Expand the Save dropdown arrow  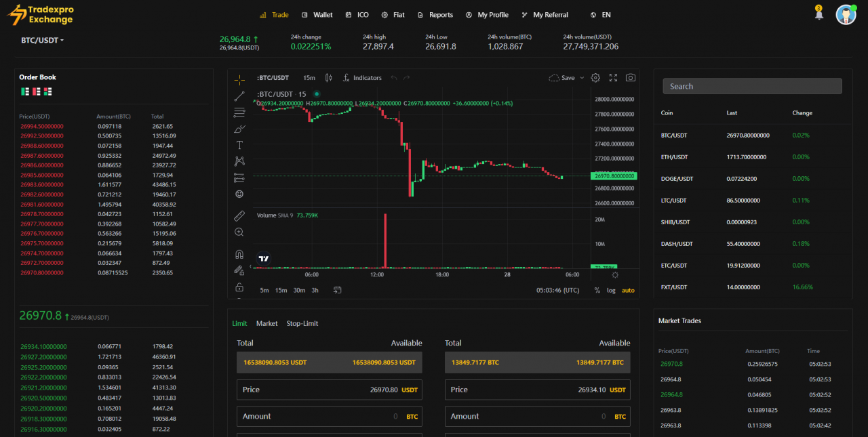[x=582, y=78]
